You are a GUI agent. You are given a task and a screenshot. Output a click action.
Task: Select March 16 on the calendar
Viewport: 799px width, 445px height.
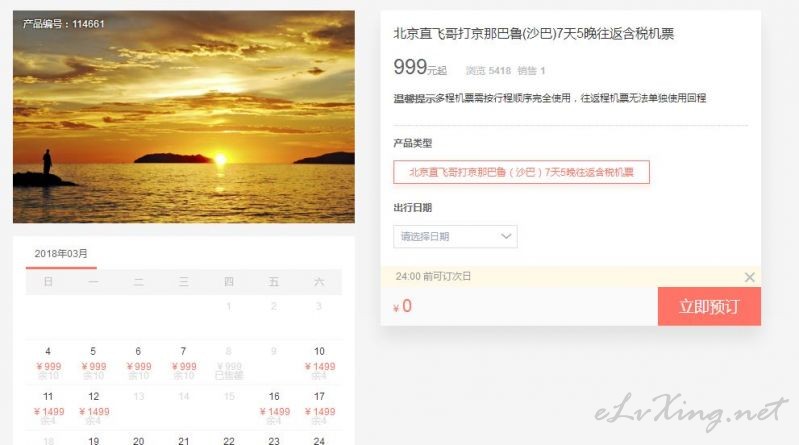click(274, 408)
